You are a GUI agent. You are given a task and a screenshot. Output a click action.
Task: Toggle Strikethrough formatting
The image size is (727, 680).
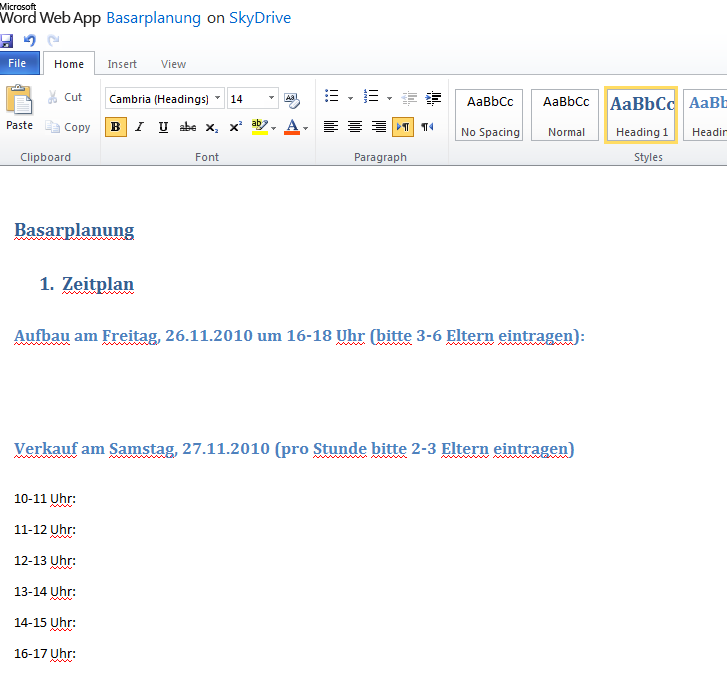[x=188, y=127]
